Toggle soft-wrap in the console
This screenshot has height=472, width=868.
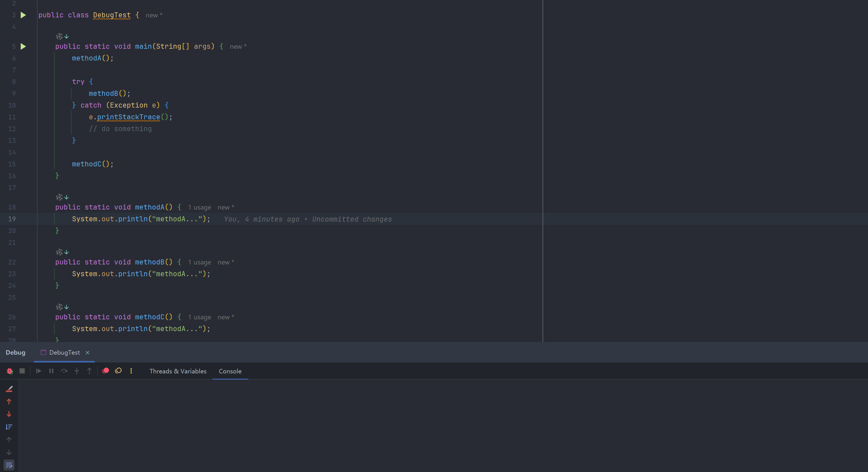9,465
